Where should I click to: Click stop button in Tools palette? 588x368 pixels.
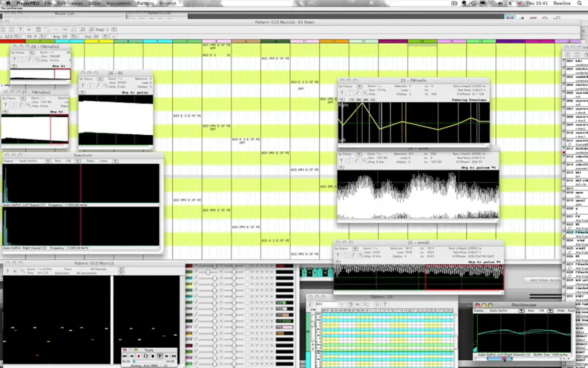pos(153,356)
